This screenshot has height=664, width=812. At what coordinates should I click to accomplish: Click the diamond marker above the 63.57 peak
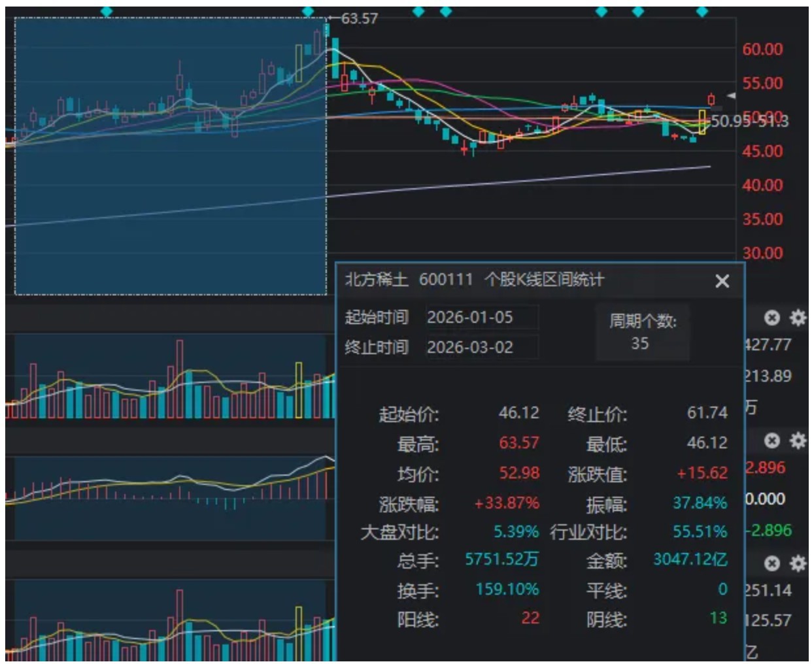[x=308, y=11]
